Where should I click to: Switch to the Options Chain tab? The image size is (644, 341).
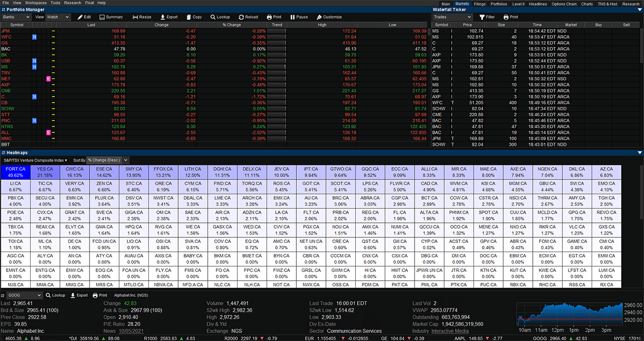[564, 4]
